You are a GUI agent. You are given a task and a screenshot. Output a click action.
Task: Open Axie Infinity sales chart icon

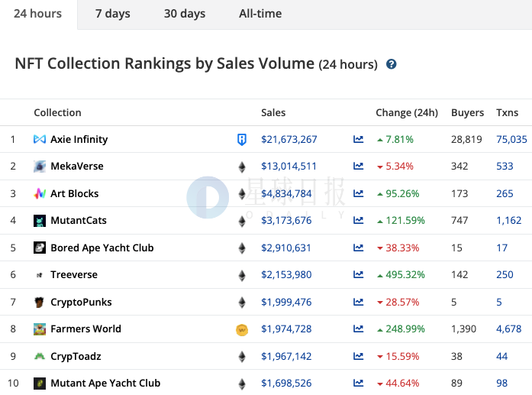click(358, 139)
